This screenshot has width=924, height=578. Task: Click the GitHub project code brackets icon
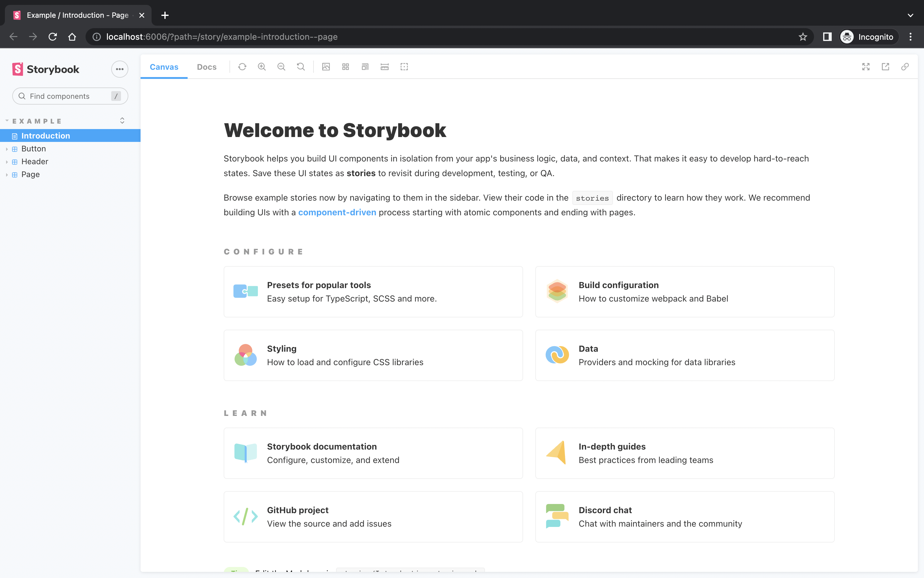[245, 517]
